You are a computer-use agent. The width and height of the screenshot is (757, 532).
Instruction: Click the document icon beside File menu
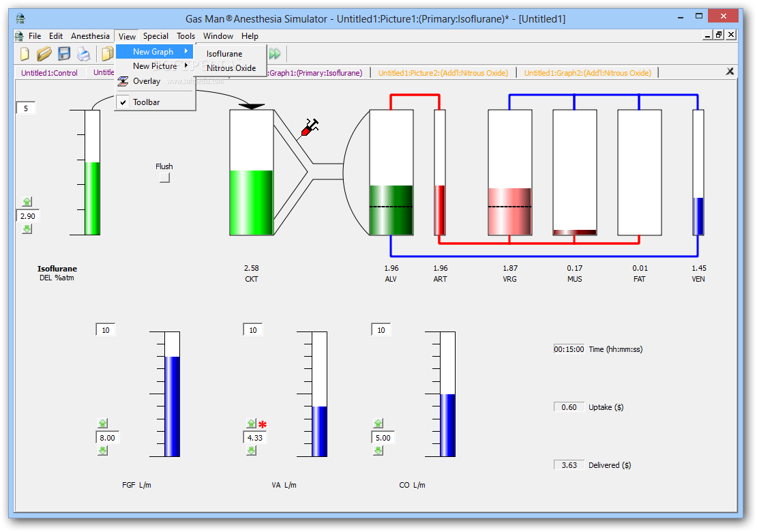(19, 35)
